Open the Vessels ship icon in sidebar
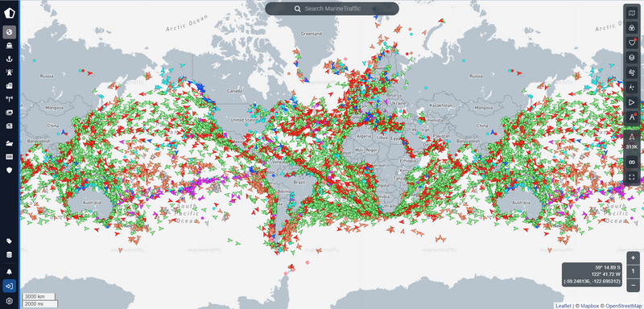Viewport: 644px width, 309px height. click(10, 46)
